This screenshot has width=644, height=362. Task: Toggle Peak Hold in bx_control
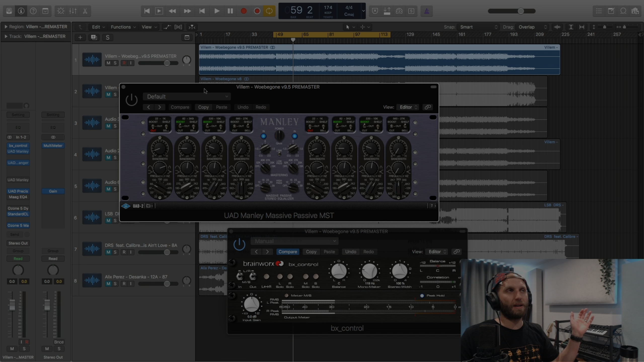(422, 296)
